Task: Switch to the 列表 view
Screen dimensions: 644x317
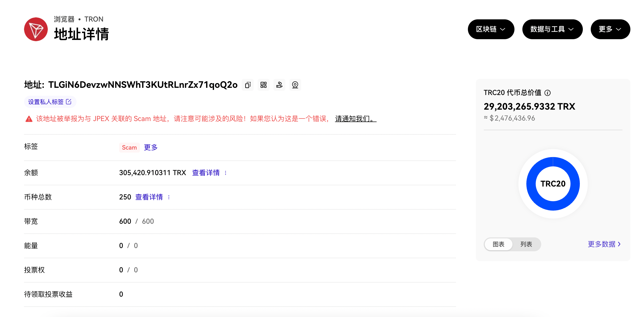Action: (x=526, y=244)
